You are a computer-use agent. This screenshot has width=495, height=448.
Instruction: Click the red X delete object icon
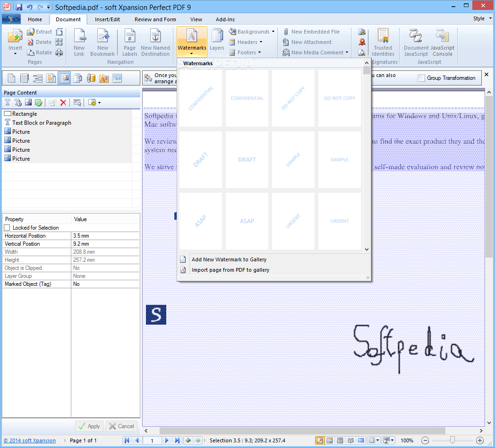[x=63, y=103]
